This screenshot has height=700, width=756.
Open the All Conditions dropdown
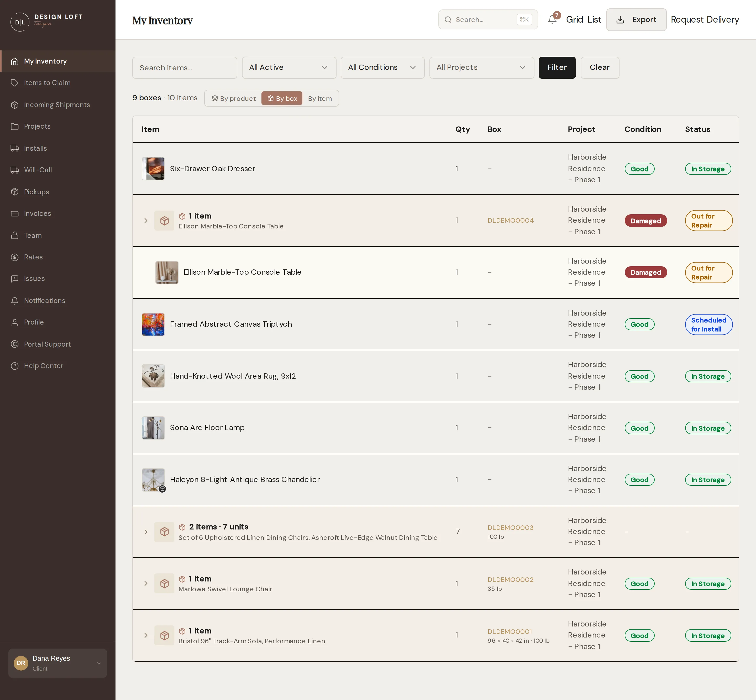point(382,68)
